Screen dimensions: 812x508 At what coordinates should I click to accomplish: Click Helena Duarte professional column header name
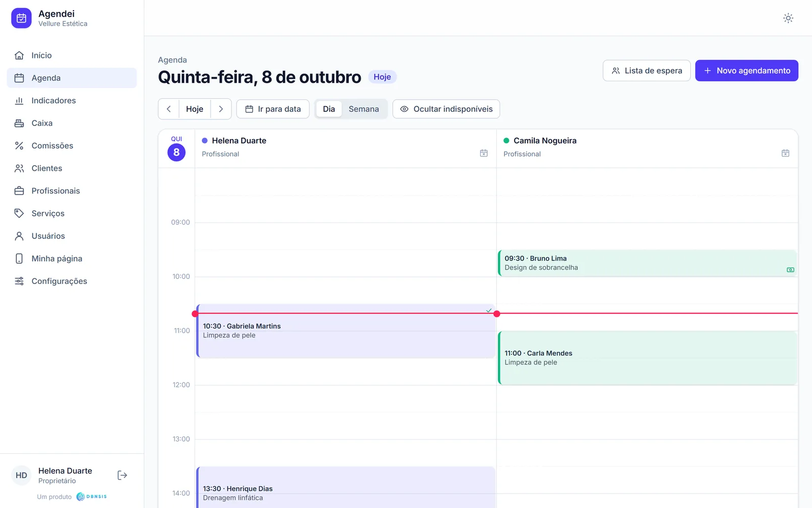239,141
